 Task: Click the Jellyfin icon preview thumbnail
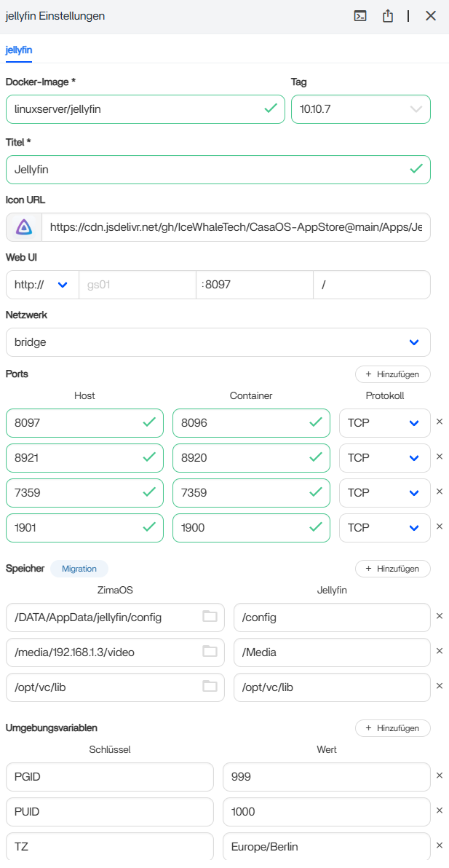(x=24, y=227)
